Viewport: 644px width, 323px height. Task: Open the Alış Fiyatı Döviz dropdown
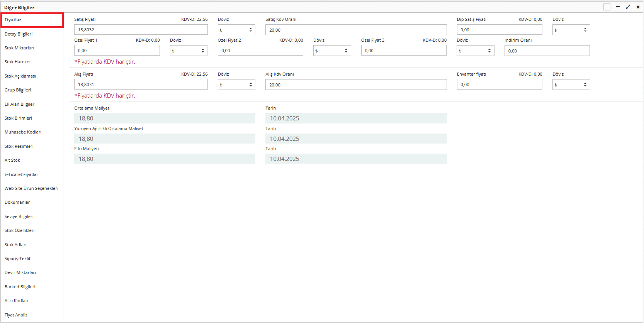[x=236, y=85]
